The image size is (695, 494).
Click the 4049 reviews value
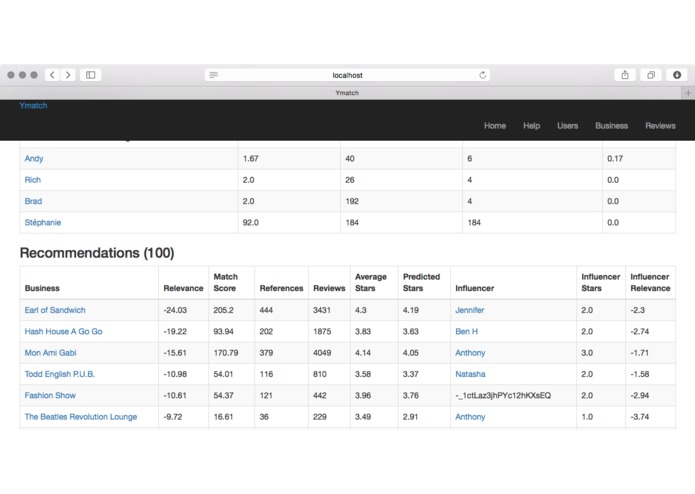click(322, 353)
